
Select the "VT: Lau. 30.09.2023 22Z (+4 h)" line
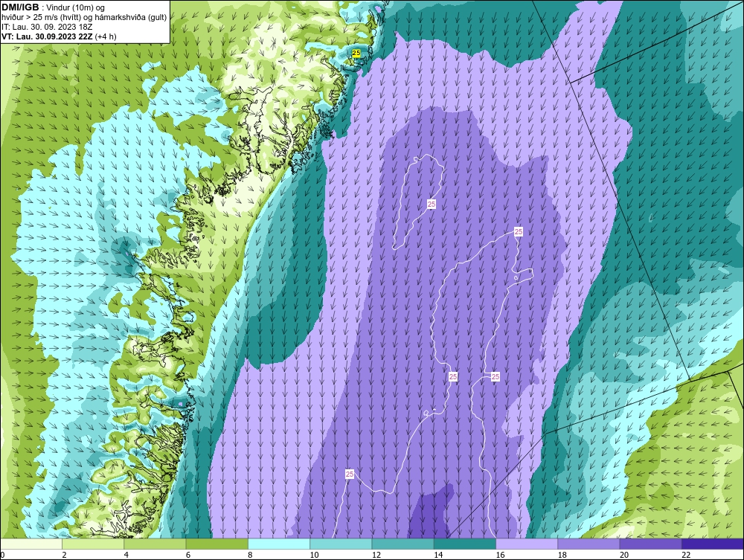click(59, 36)
